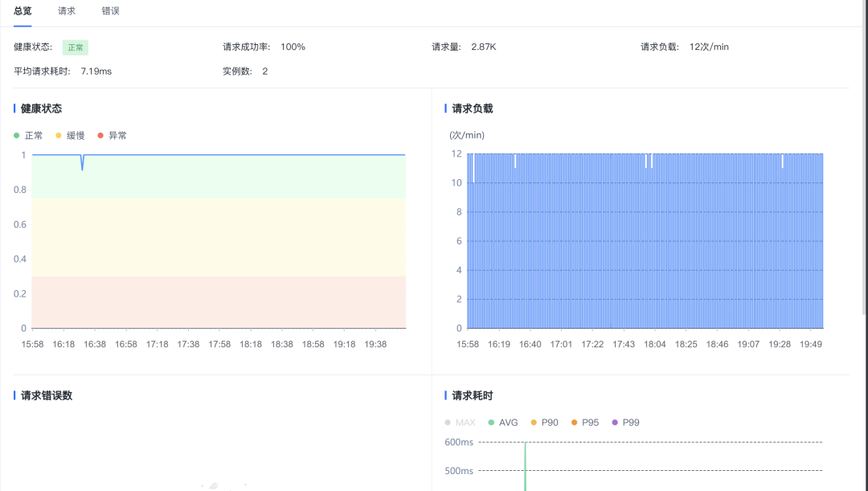
Task: Click the dip on the health status line
Action: [x=83, y=163]
